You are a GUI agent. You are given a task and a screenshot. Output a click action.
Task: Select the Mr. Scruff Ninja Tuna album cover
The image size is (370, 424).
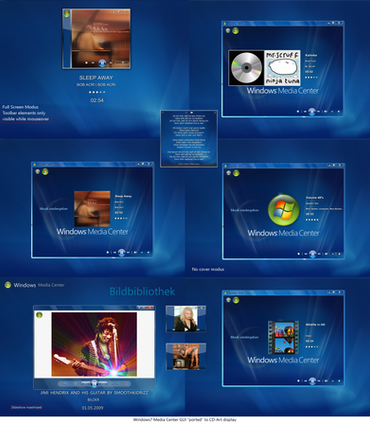(x=283, y=68)
